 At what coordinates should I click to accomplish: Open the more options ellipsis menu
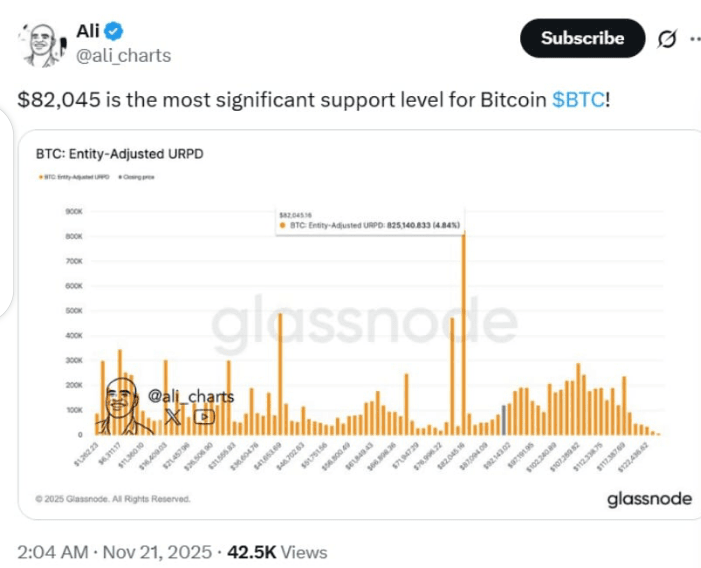[695, 39]
